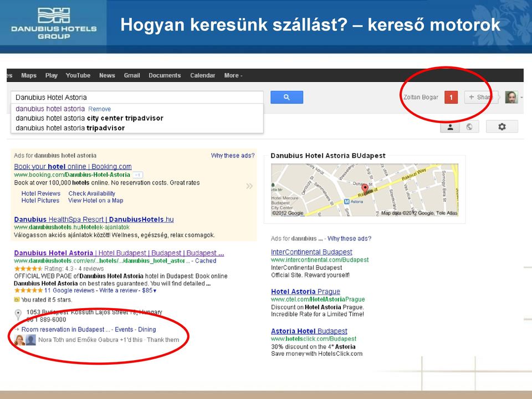Open the Events sitelink
This screenshot has height=399, width=532.
[x=124, y=329]
